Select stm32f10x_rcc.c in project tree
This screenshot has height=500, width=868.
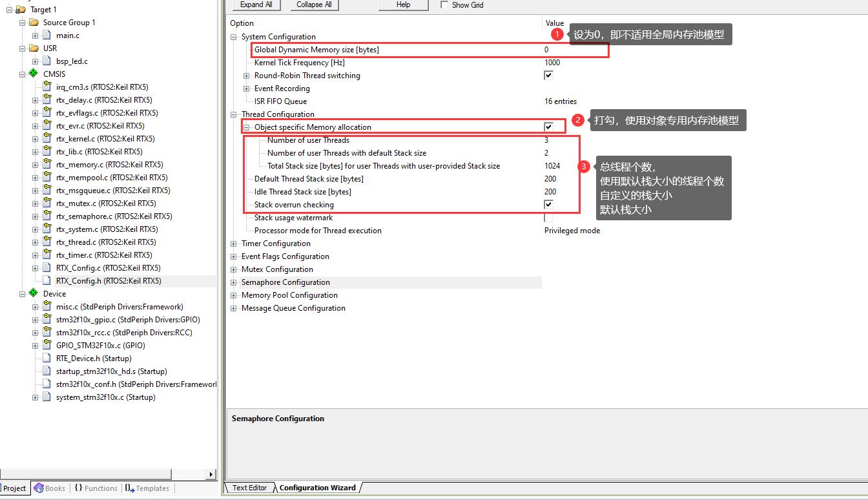[x=124, y=333]
